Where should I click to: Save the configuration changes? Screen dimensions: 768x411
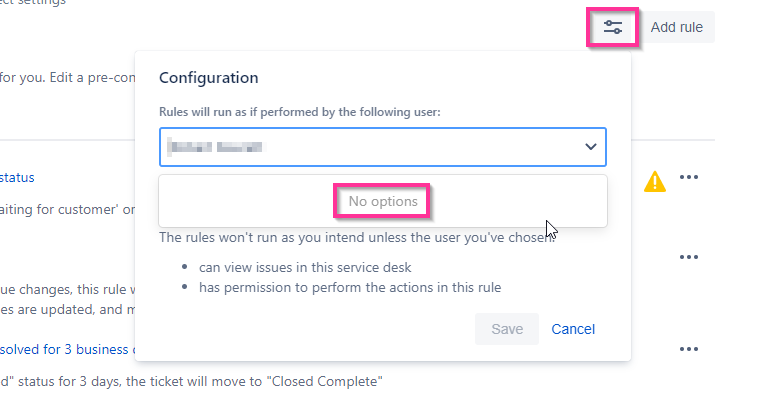[507, 329]
